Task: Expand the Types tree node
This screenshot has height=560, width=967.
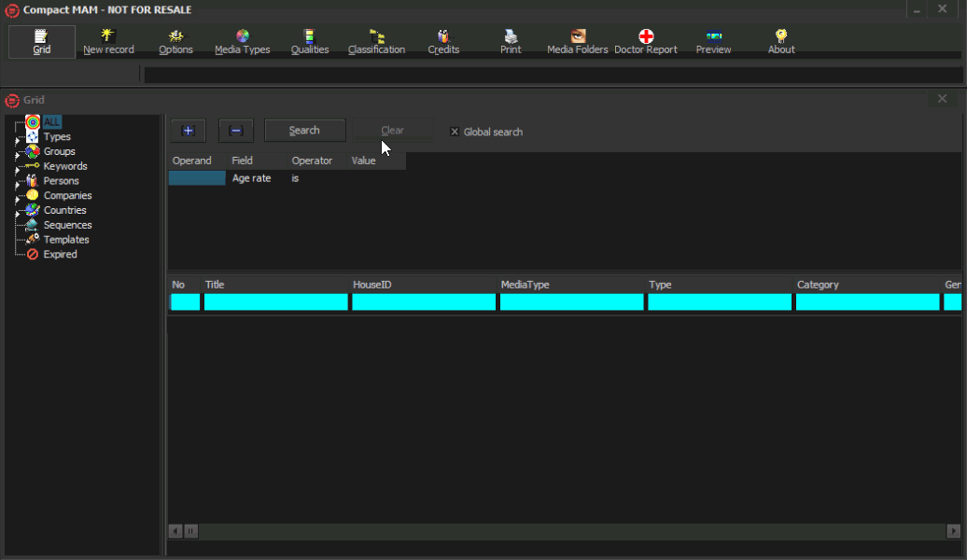Action: click(x=17, y=138)
